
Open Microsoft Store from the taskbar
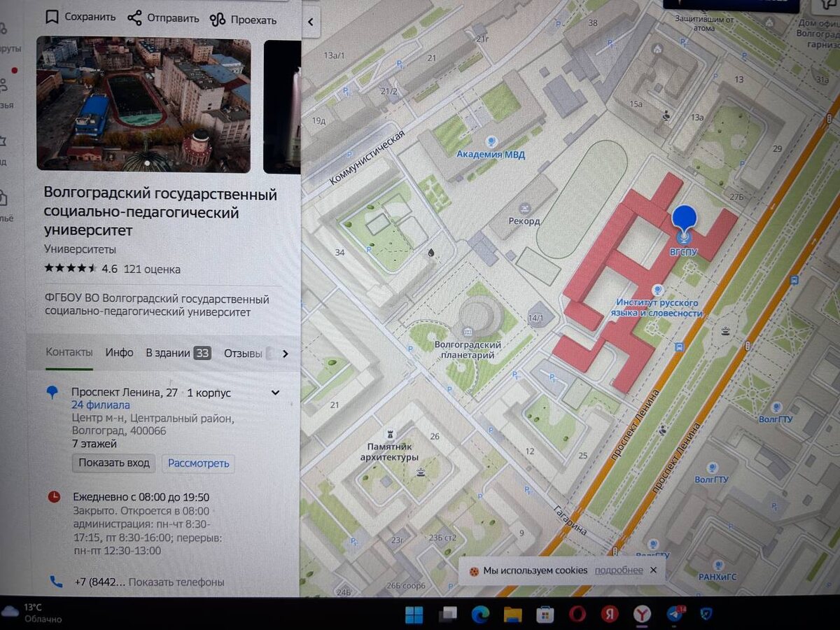(x=545, y=615)
